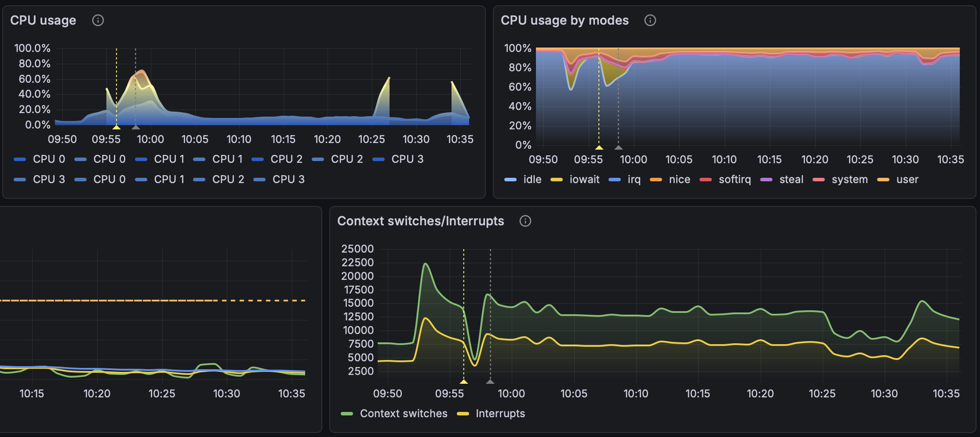Toggle the Interrupts series visibility

(501, 413)
